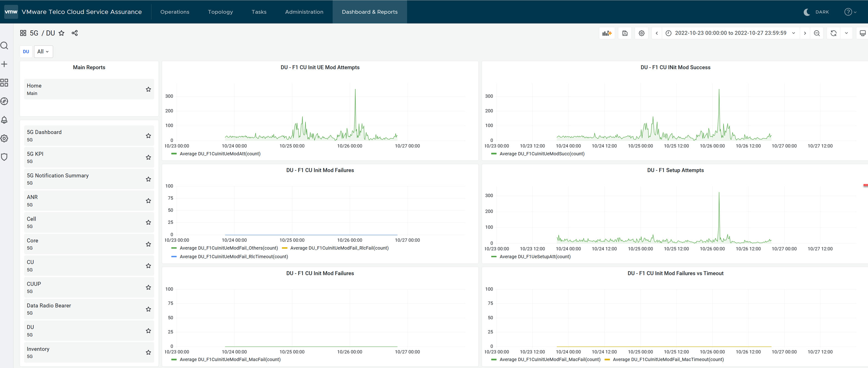Open DU - F1 CU Init UE Mod Attempts panel menu
Image resolution: width=868 pixels, height=368 pixels.
pos(320,67)
